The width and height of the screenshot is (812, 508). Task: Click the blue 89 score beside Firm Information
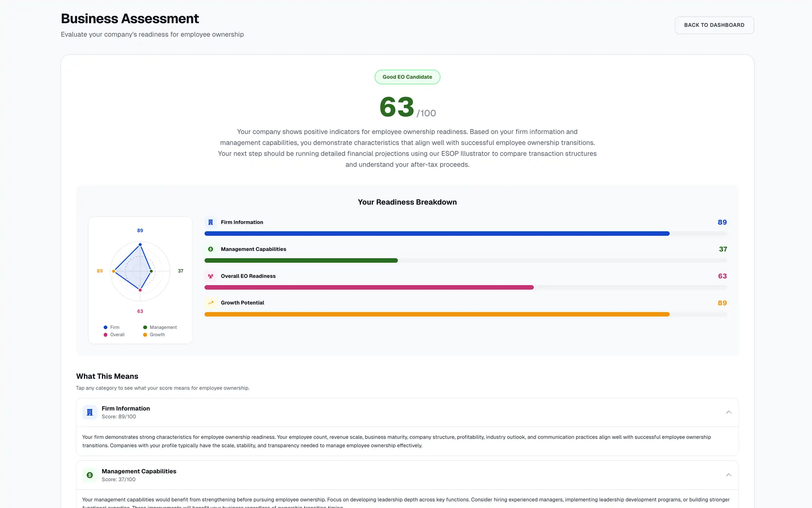click(x=722, y=222)
